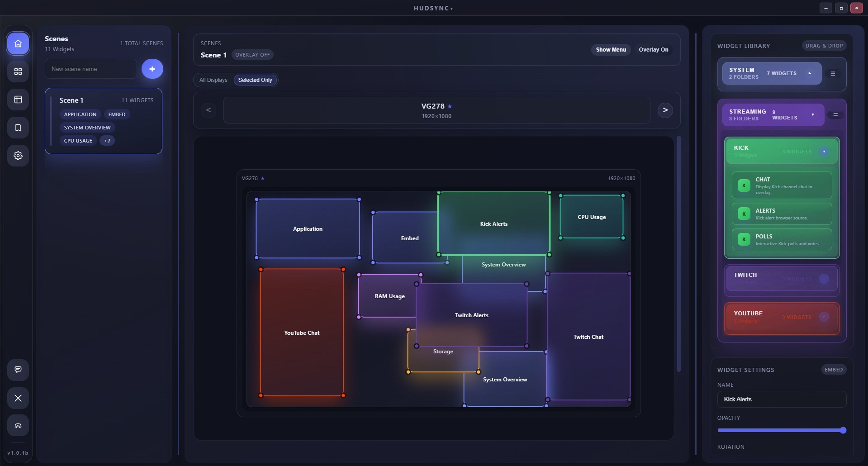Image resolution: width=868 pixels, height=466 pixels.
Task: Open the SYSTEM folder list menu icon
Action: tap(832, 73)
